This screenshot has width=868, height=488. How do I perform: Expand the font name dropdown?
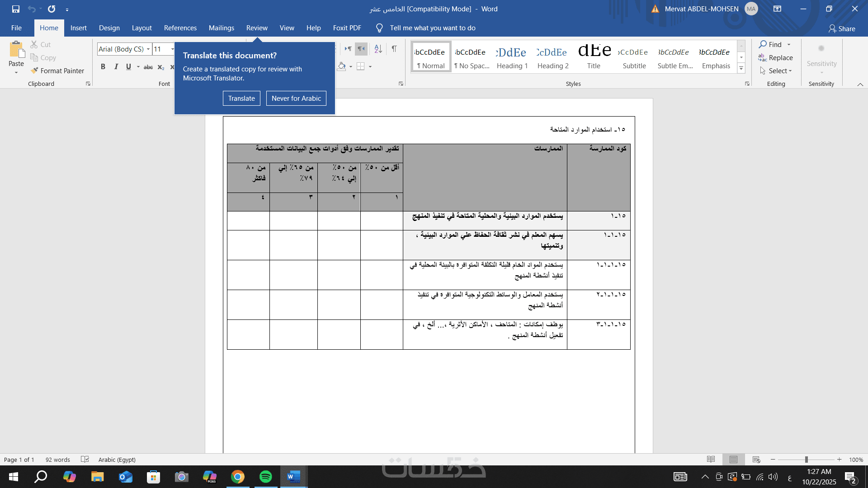pos(148,49)
